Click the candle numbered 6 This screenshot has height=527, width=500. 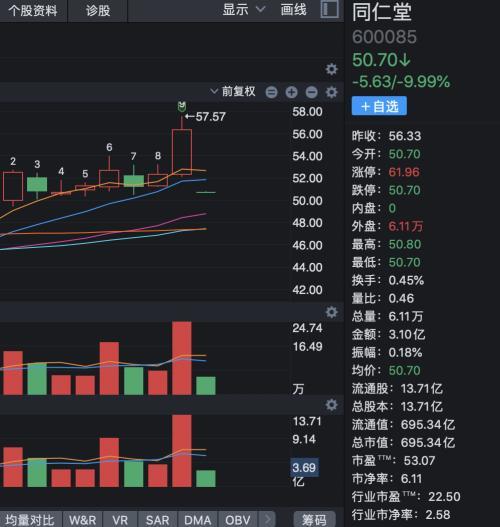pyautogui.click(x=109, y=178)
